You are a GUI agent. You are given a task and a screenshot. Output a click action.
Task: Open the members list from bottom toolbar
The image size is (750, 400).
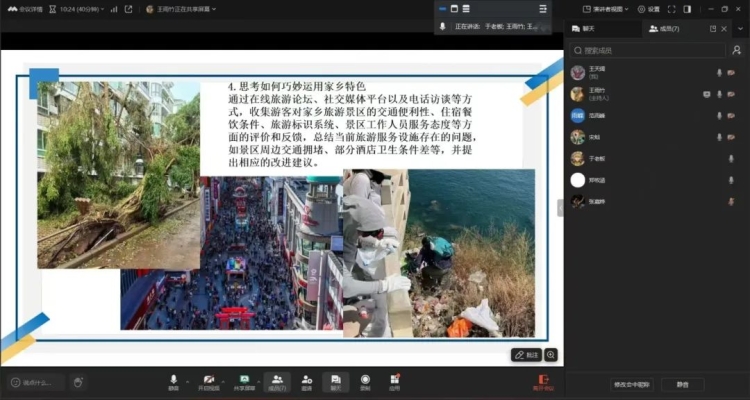(275, 380)
